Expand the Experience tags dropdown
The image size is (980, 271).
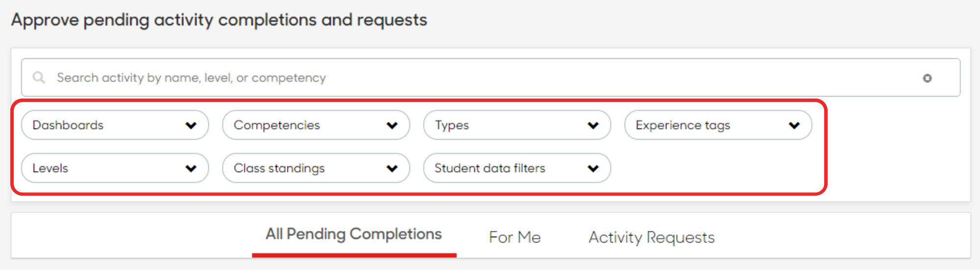pyautogui.click(x=718, y=125)
